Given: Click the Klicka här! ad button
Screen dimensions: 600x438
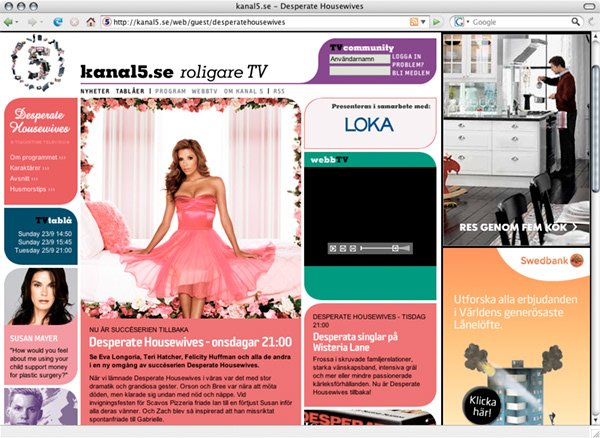Looking at the screenshot, I should [x=482, y=407].
